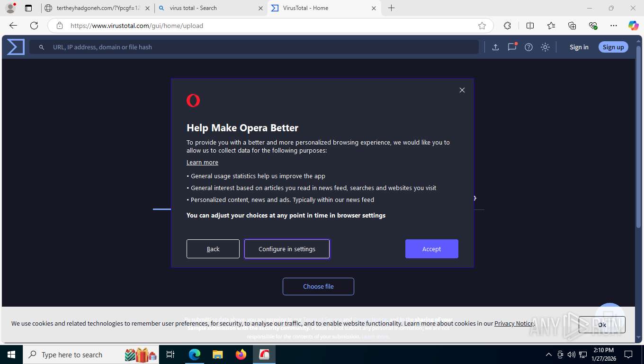Open File Explorer from the taskbar
The width and height of the screenshot is (644, 364).
[x=217, y=355]
